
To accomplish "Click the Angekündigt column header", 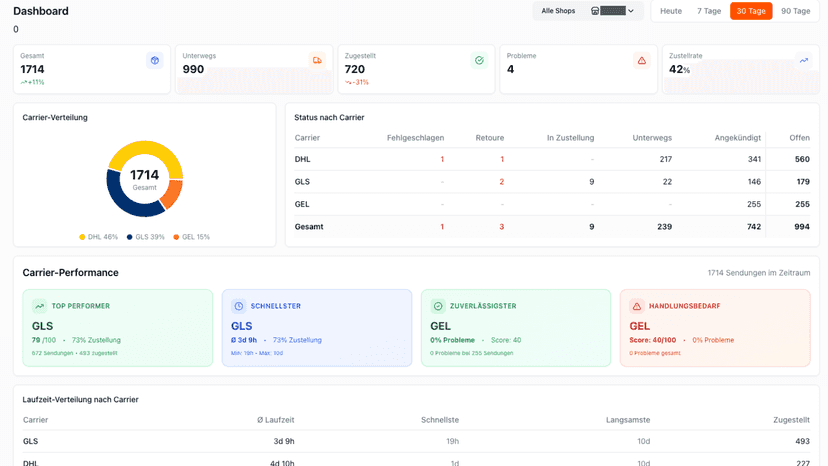I will pos(738,138).
